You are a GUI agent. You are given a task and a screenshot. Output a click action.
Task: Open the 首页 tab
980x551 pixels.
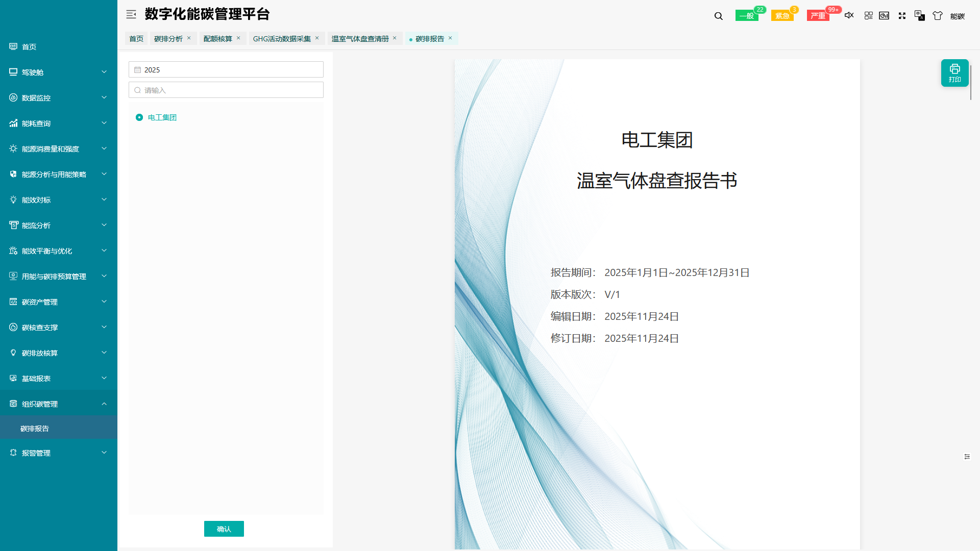coord(136,38)
